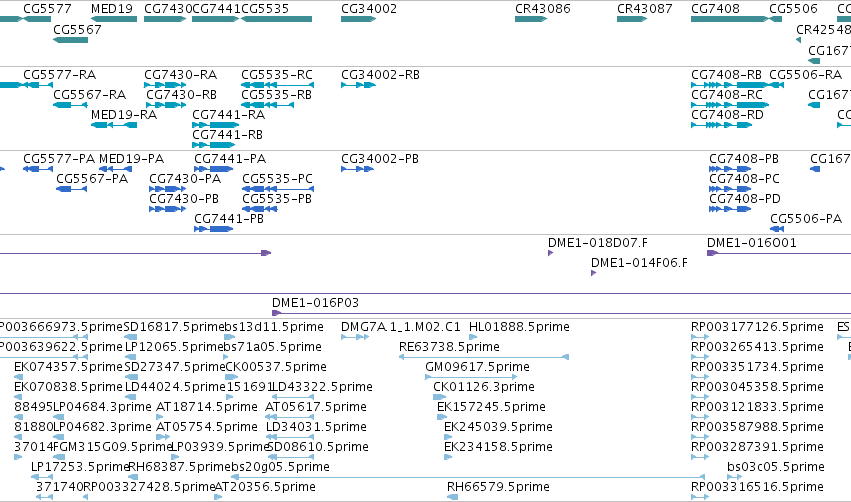Click the CG7441-RB transcript
The image size is (851, 502).
(213, 145)
